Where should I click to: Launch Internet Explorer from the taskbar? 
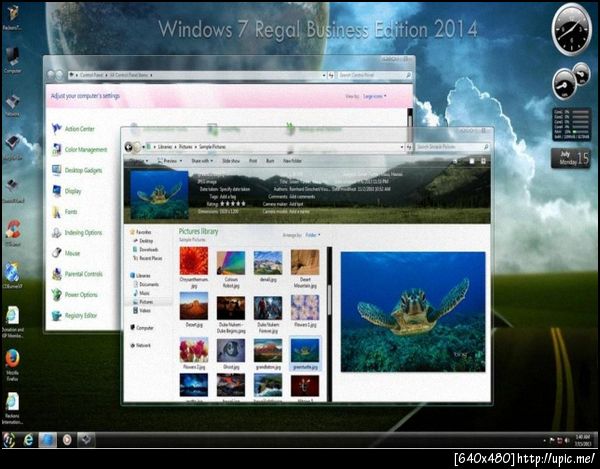(x=28, y=440)
